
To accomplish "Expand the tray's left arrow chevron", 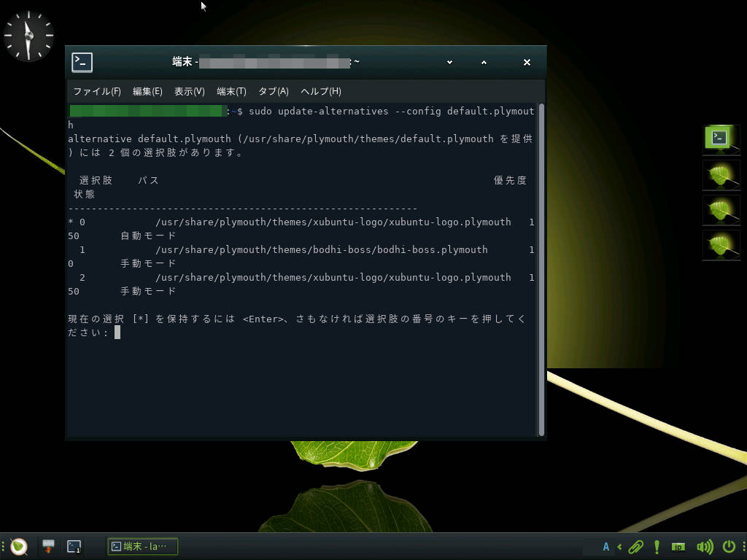I will [x=619, y=546].
